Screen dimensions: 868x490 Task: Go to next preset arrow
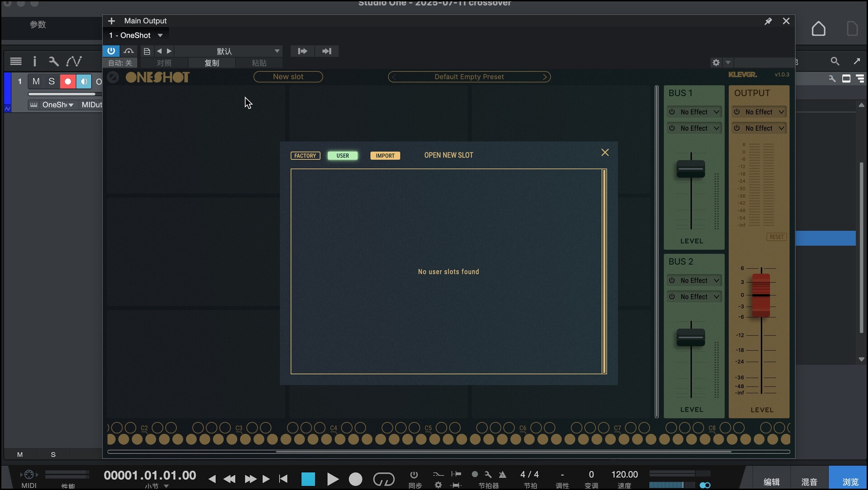click(169, 51)
